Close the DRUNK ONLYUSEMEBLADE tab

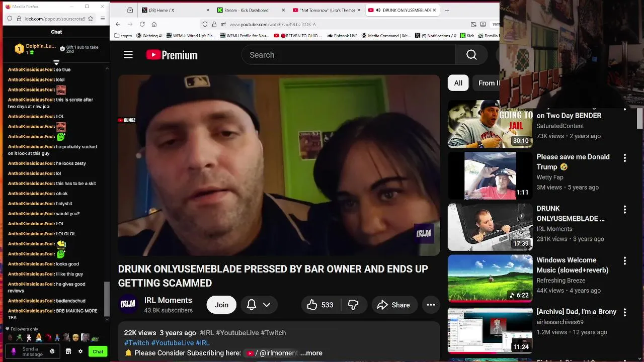(x=435, y=10)
